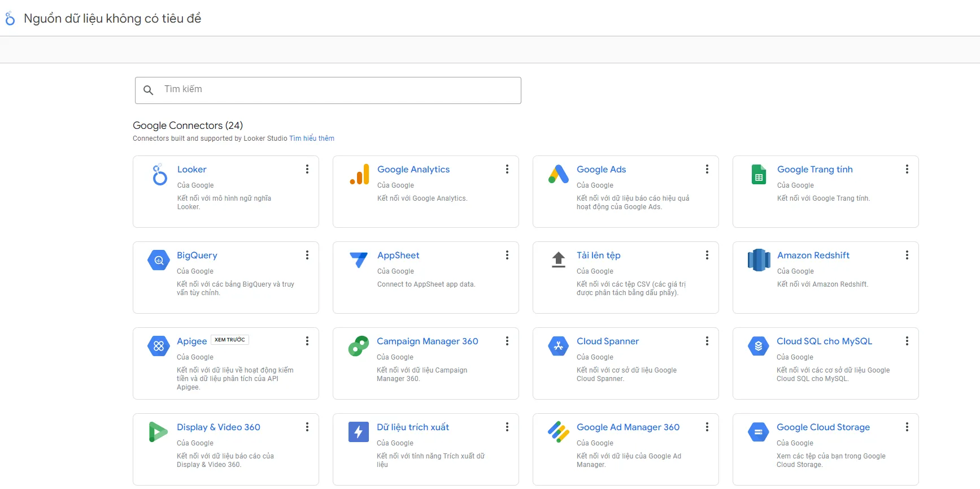
Task: Select the Tải lên tệp upload arrow icon
Action: click(x=559, y=259)
